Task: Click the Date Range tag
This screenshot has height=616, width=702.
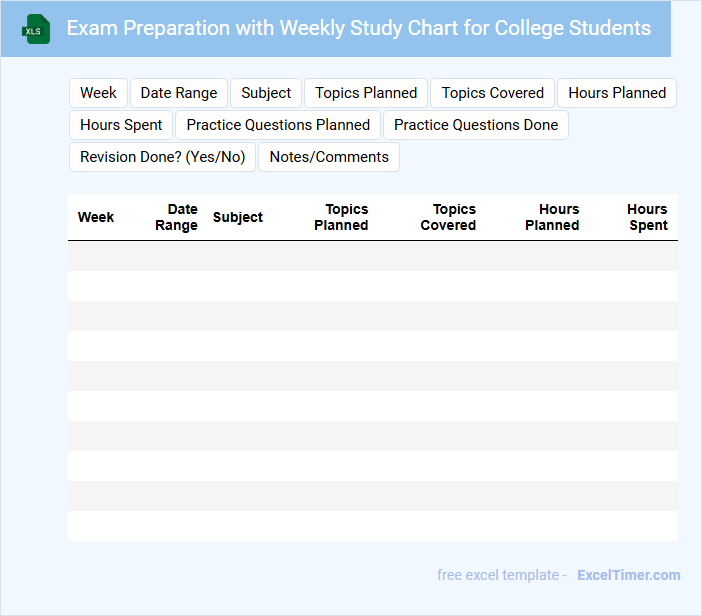Action: [x=179, y=93]
